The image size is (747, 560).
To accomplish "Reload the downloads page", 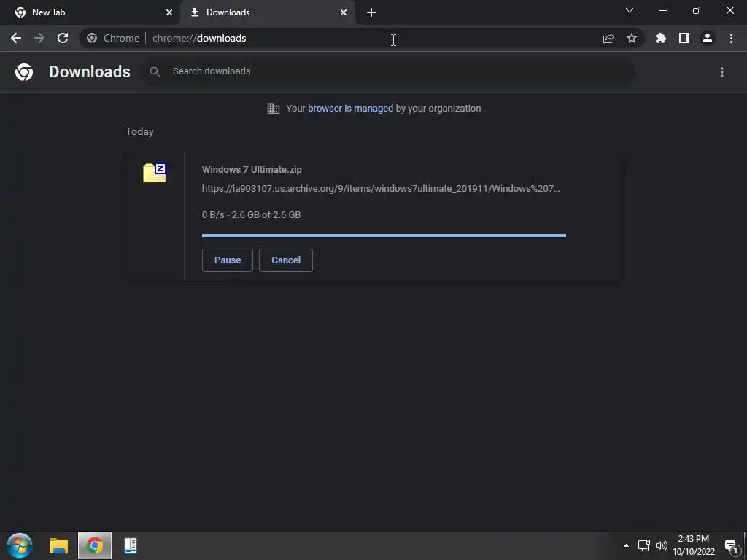I will click(x=63, y=38).
